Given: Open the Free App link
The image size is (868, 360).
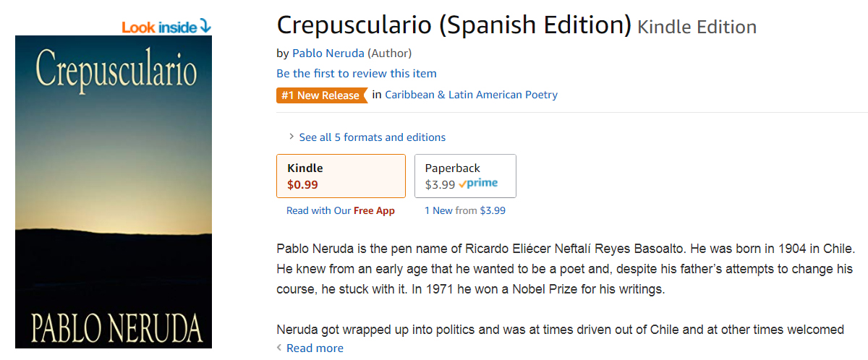Looking at the screenshot, I should [374, 211].
